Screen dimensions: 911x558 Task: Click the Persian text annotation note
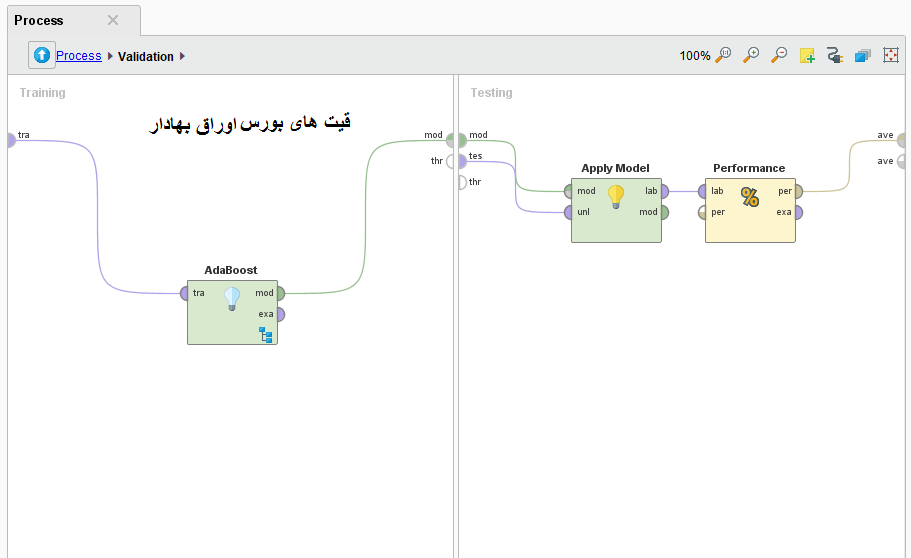[249, 123]
